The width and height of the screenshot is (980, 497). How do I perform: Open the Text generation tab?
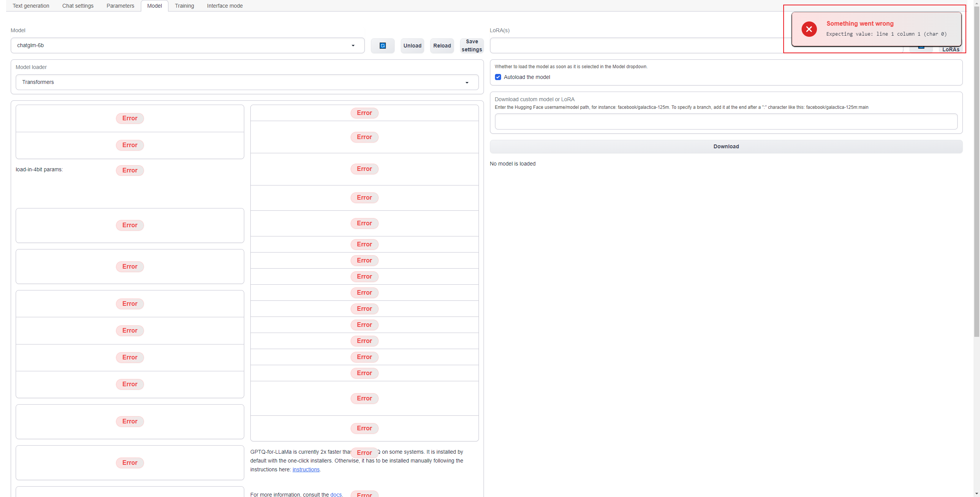coord(31,6)
